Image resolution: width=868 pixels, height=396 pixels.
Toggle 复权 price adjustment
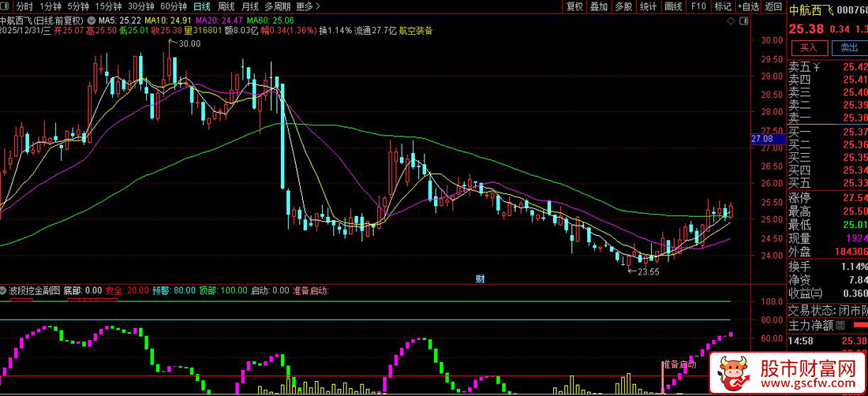(574, 6)
